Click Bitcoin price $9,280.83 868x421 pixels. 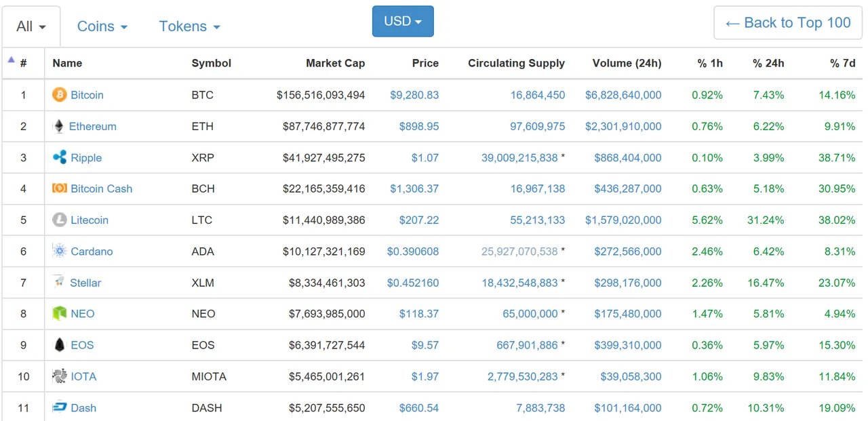coord(414,95)
